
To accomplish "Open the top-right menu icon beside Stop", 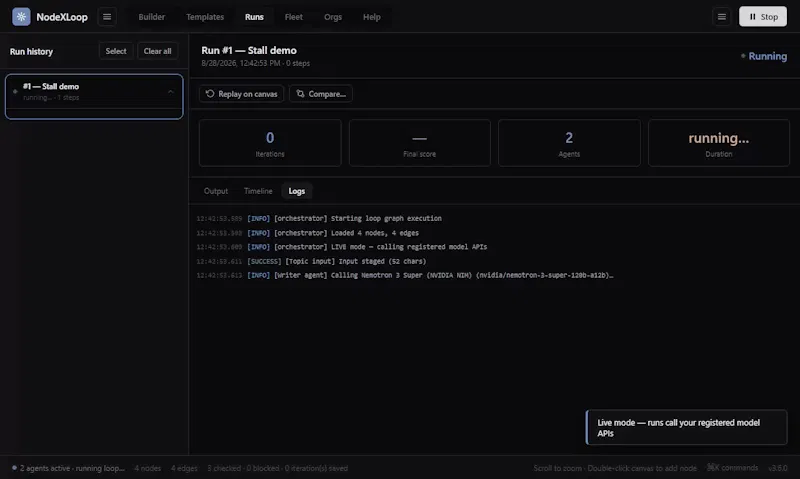I will pyautogui.click(x=721, y=17).
